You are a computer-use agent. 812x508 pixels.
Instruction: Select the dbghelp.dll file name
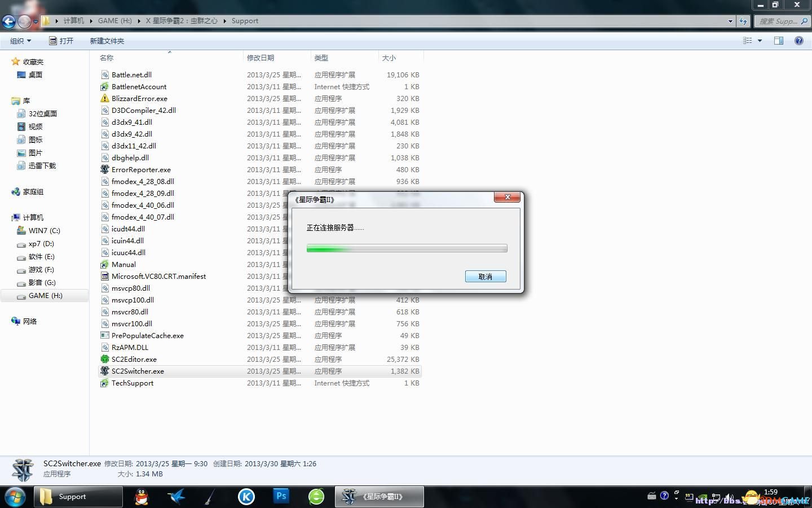pos(130,157)
